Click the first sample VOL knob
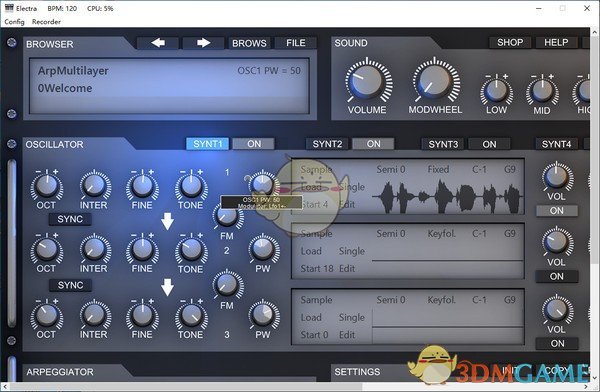 (557, 176)
